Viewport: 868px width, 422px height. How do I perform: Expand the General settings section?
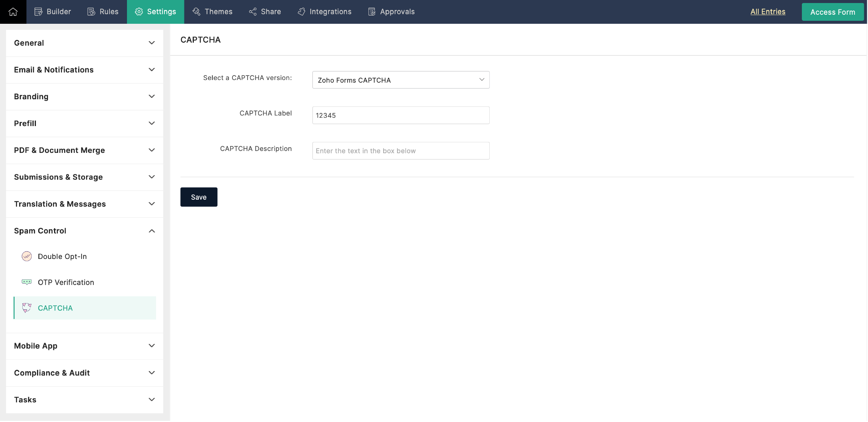tap(85, 43)
